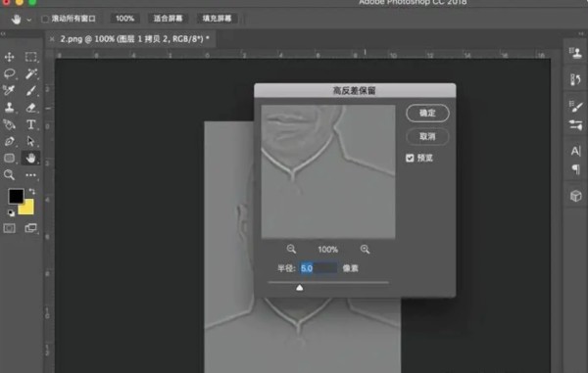
Task: Open the Edit Toolbar three-dots button
Action: (31, 175)
